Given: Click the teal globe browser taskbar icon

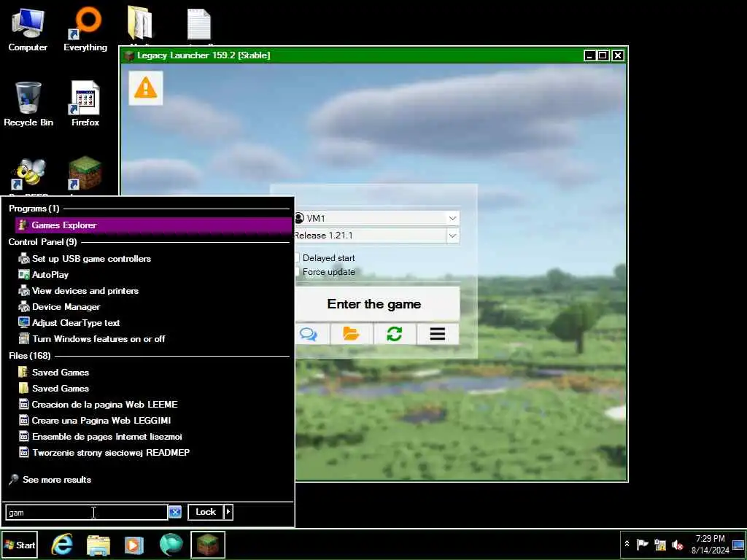Looking at the screenshot, I should tap(171, 544).
